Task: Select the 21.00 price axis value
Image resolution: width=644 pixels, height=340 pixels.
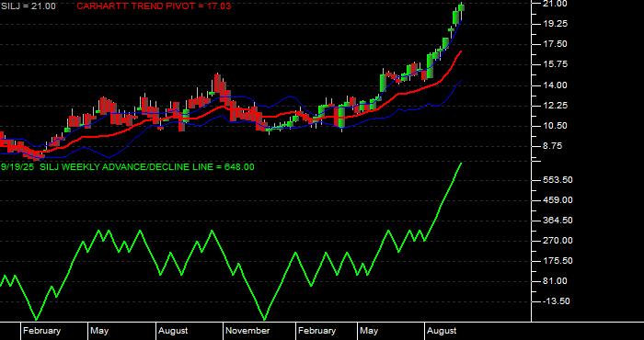Action: pos(555,4)
